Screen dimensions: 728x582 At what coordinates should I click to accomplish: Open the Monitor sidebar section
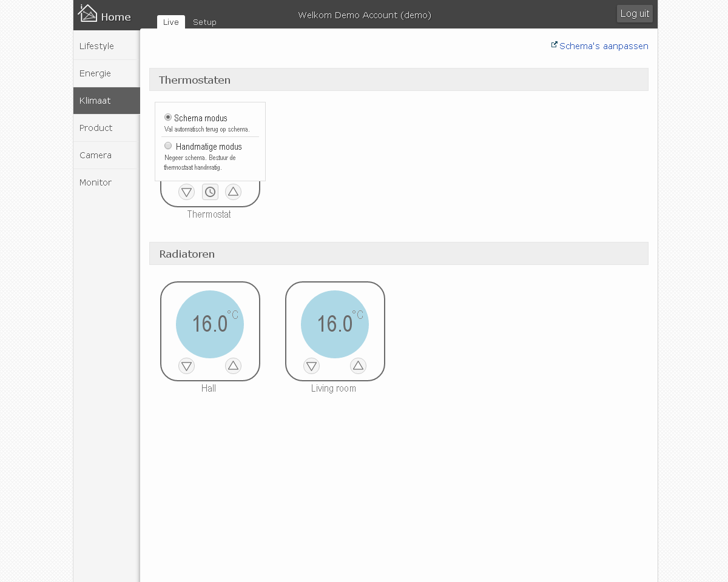tap(95, 182)
